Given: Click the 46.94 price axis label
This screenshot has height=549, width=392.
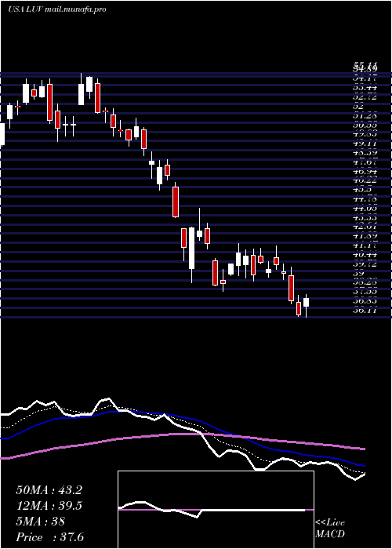Looking at the screenshot, I should pos(365,171).
